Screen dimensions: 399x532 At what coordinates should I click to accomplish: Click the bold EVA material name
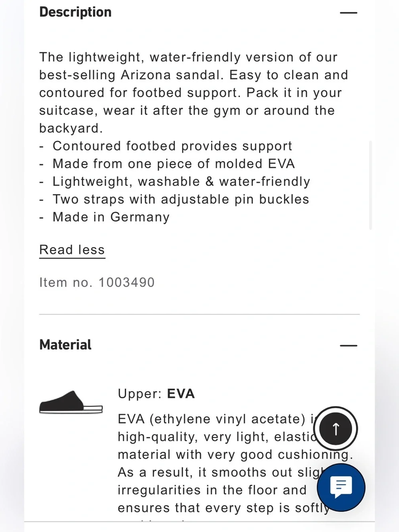[181, 394]
